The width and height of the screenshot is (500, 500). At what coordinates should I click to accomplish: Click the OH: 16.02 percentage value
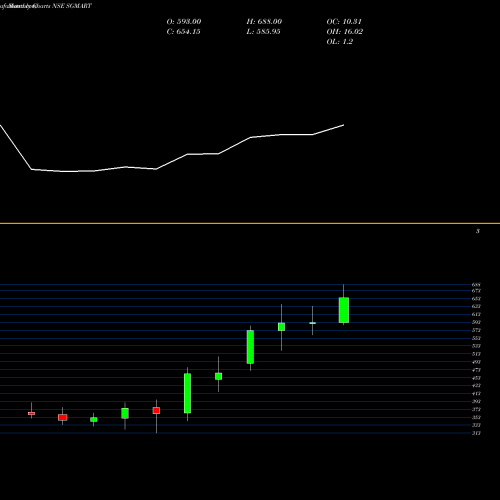[x=345, y=32]
